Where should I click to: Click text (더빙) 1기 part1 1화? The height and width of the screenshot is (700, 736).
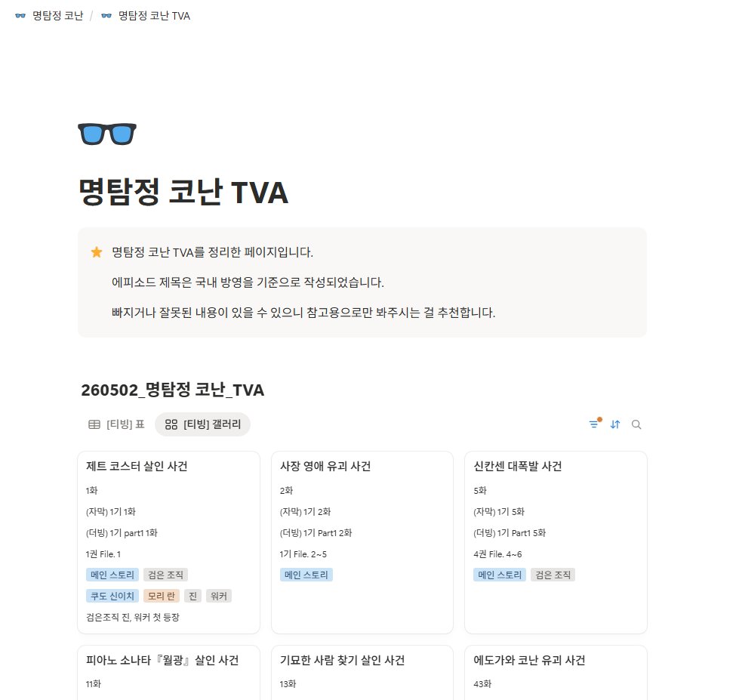coord(122,532)
